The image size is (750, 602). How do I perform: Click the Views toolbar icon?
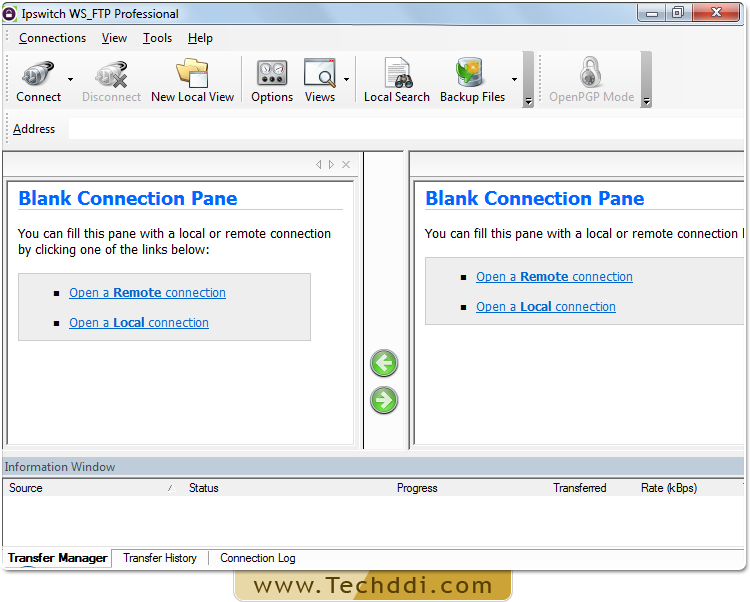click(320, 81)
